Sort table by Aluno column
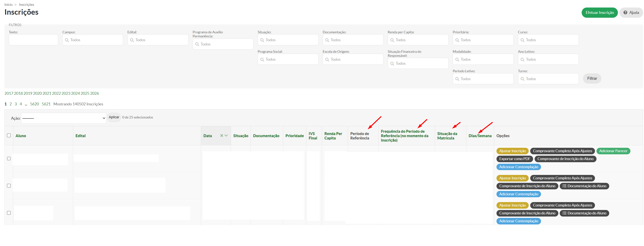 pos(21,136)
